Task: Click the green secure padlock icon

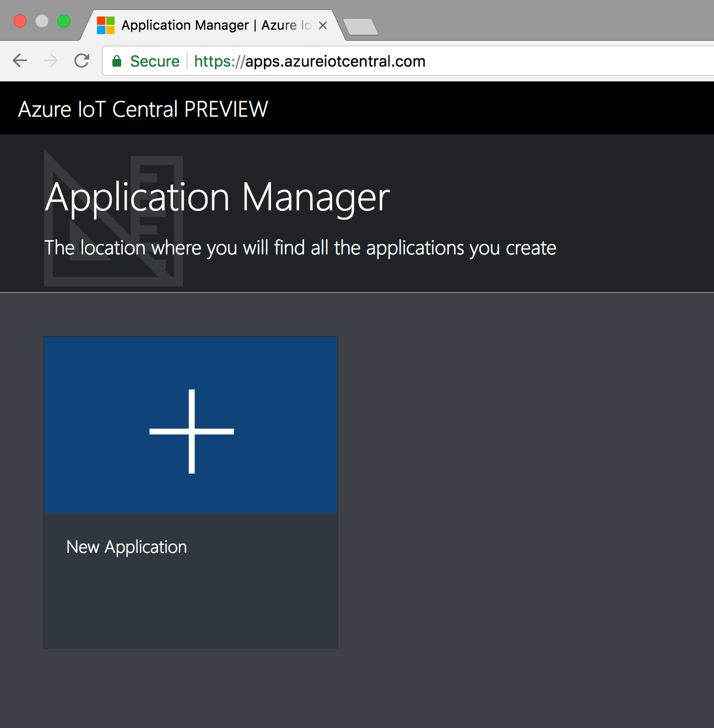Action: (117, 61)
